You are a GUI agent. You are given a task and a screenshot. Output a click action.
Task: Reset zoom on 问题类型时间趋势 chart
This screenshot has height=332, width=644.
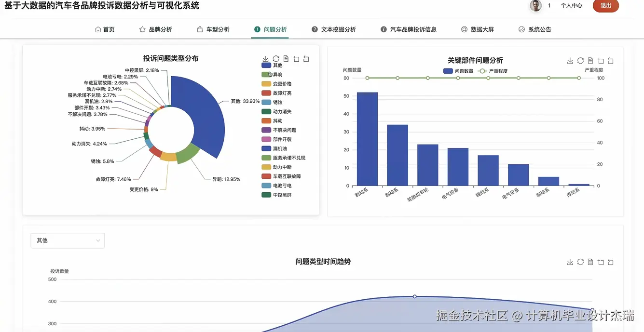pos(611,262)
